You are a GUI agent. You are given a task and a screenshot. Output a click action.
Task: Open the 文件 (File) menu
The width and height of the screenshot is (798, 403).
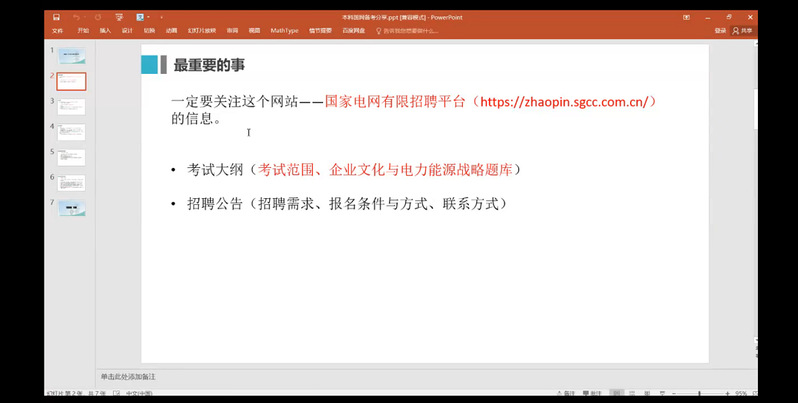point(57,31)
